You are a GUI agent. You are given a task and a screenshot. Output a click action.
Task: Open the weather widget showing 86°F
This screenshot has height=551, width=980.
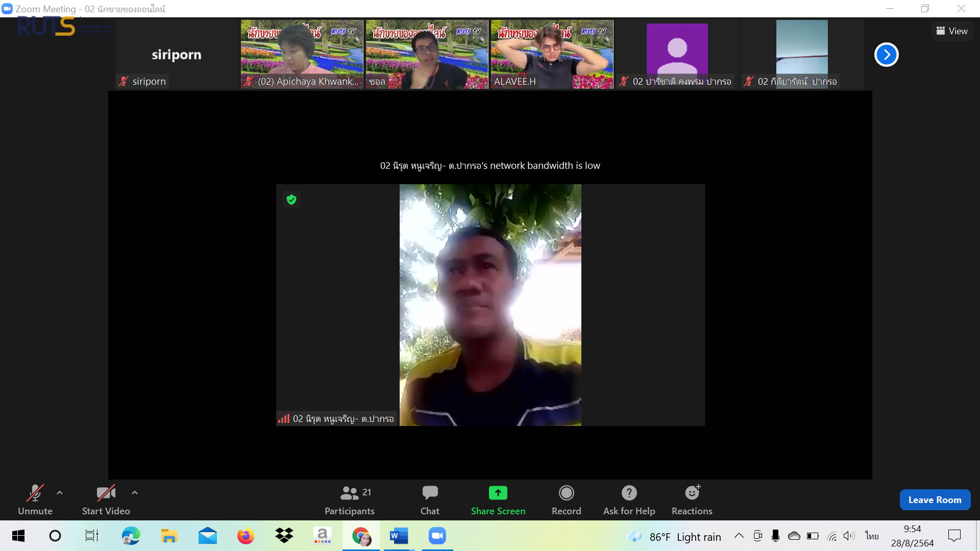[x=675, y=537]
